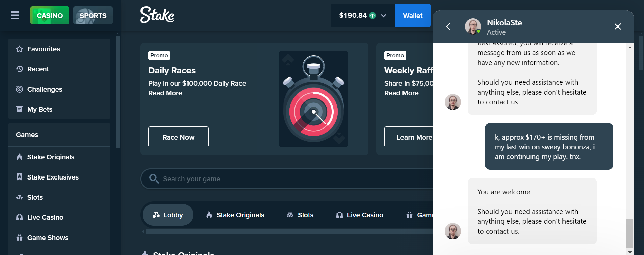The height and width of the screenshot is (255, 644).
Task: Click the Challenges target icon
Action: [x=19, y=89]
